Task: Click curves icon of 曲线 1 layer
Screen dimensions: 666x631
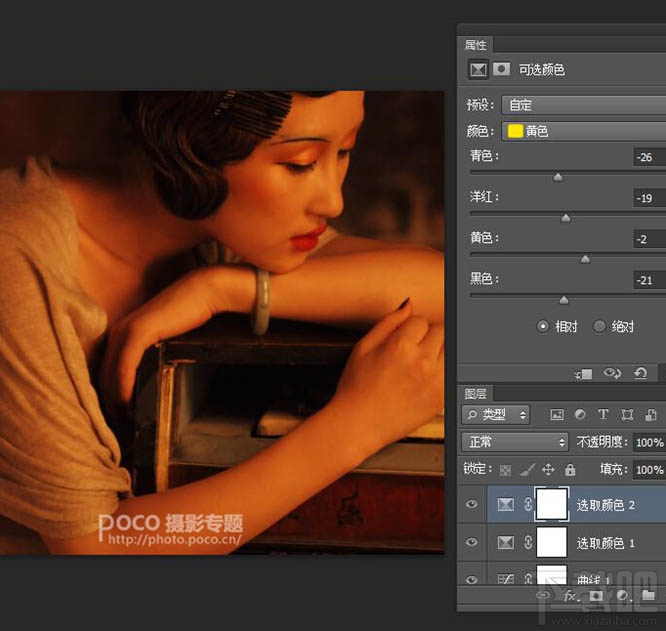Action: tap(505, 579)
